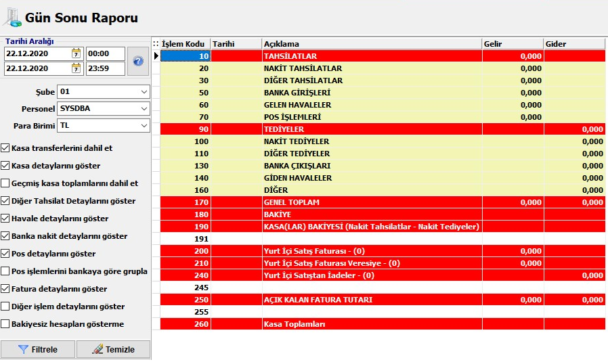The image size is (608, 364).
Task: Click the empty row with code 191
Action: 383,239
